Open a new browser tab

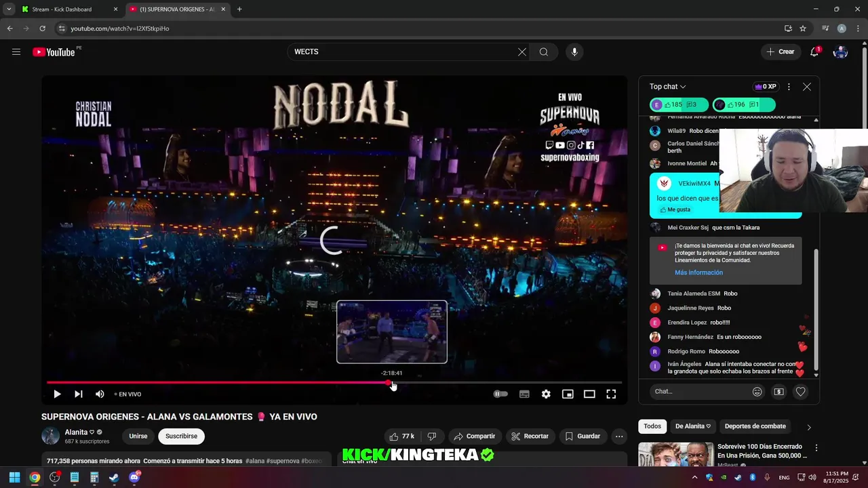pyautogui.click(x=239, y=9)
